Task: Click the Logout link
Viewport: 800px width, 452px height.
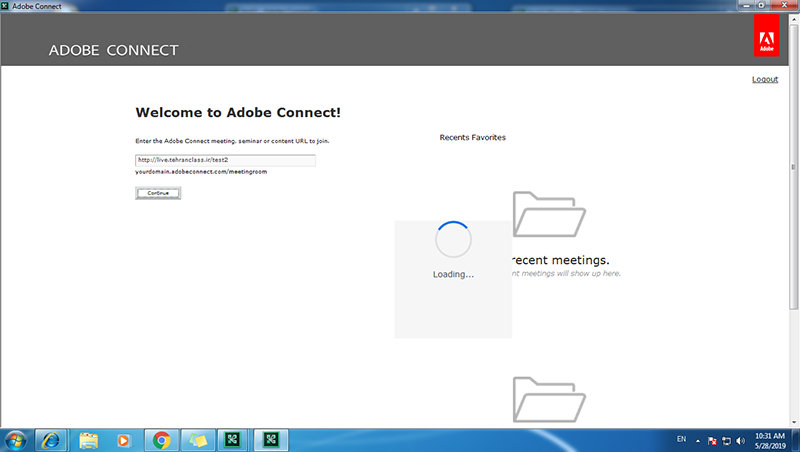Action: [764, 79]
